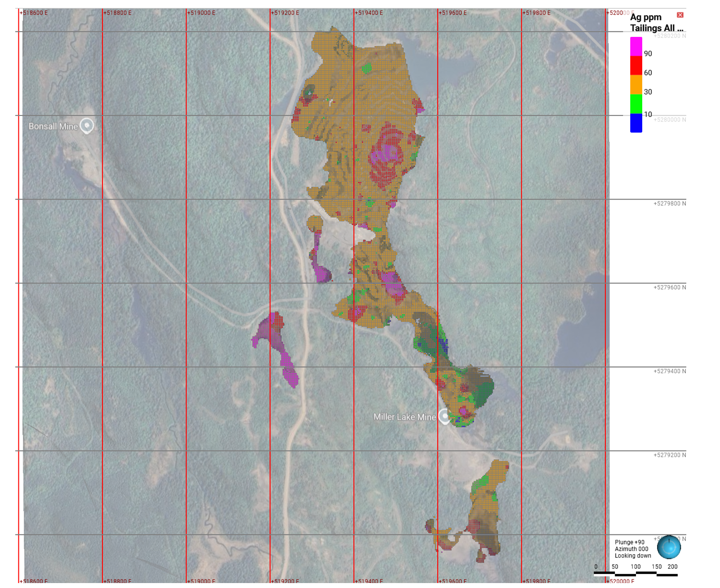
Task: Click the '+518800 E' top grid label
Action: [117, 13]
